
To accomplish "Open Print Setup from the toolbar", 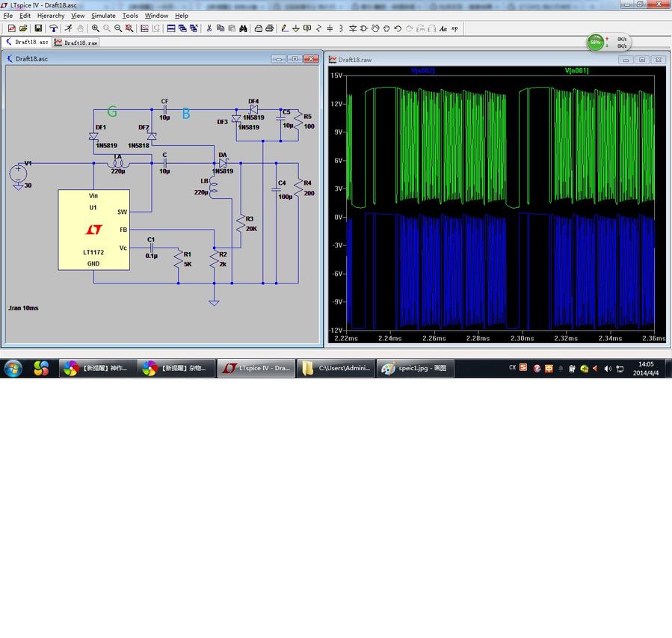I will (259, 28).
